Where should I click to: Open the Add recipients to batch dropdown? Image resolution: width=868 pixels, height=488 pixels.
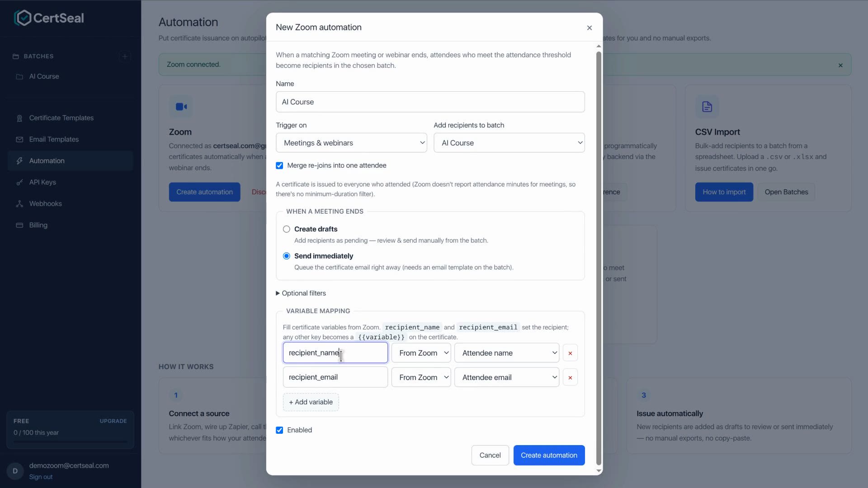pos(509,143)
